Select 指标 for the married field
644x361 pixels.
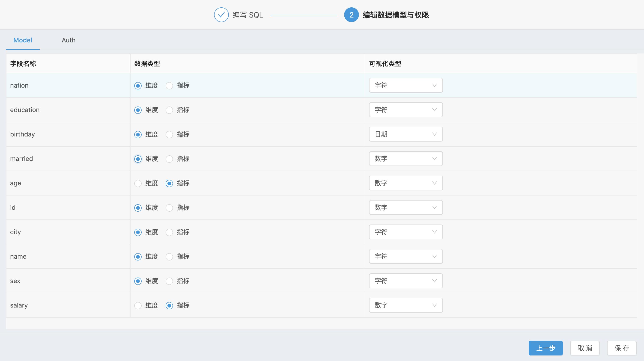[169, 159]
